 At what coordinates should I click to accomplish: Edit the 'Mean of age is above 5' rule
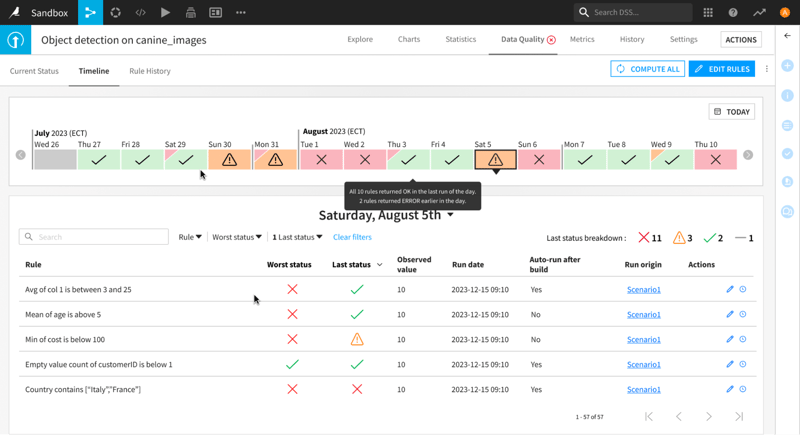click(x=730, y=314)
